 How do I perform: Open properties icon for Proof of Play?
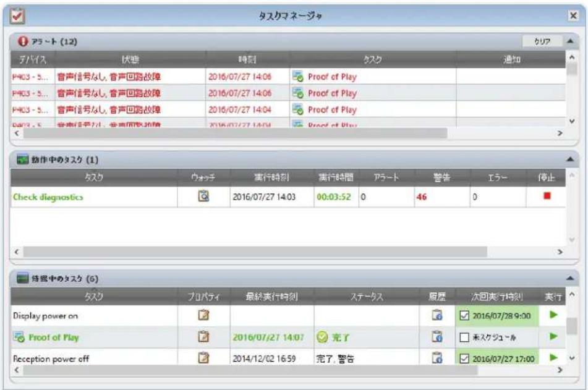[x=203, y=336]
